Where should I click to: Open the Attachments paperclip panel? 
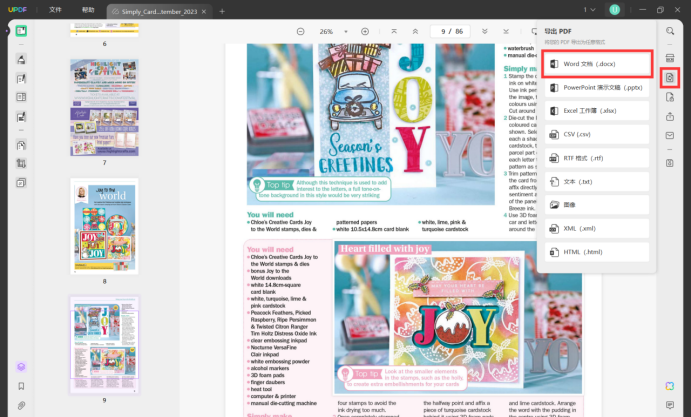coord(21,405)
